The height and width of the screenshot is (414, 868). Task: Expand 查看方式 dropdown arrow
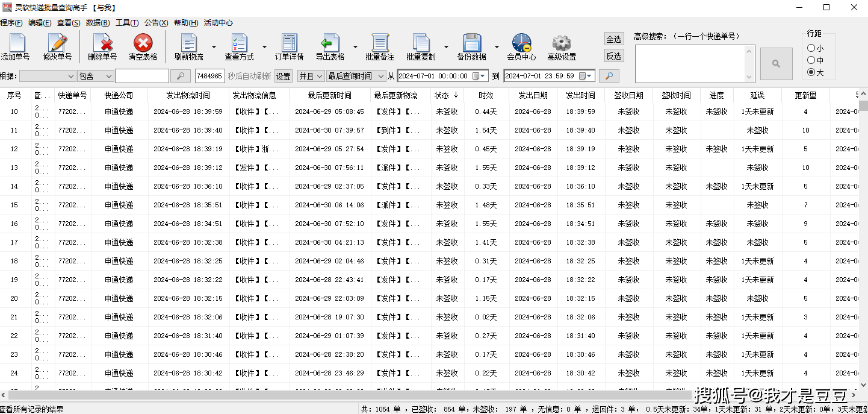tap(264, 46)
